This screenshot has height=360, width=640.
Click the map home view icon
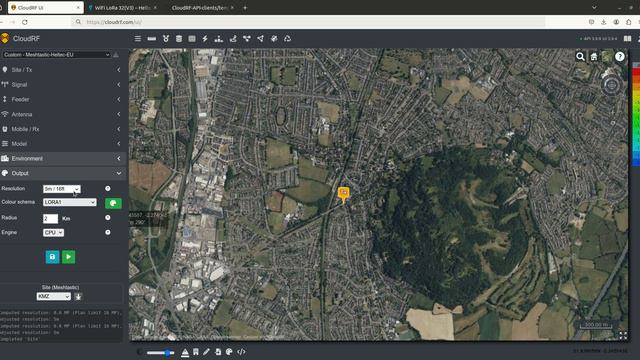(593, 57)
